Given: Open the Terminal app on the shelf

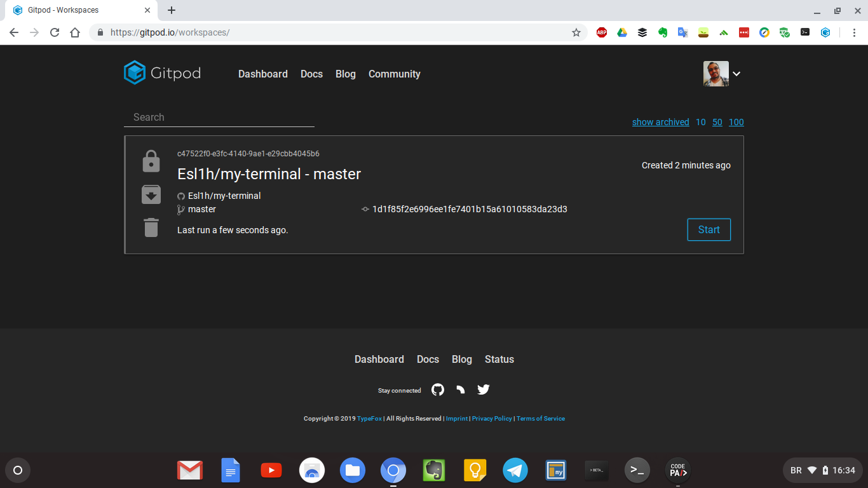Looking at the screenshot, I should 637,471.
